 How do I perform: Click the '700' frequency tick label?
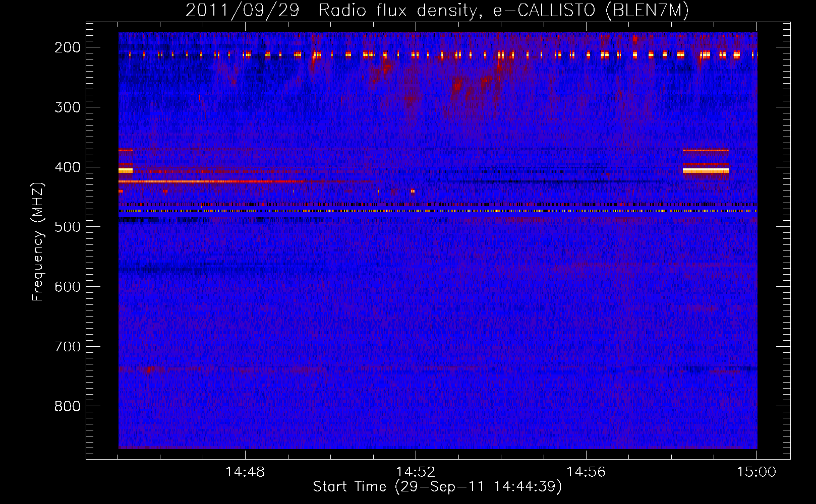(68, 347)
